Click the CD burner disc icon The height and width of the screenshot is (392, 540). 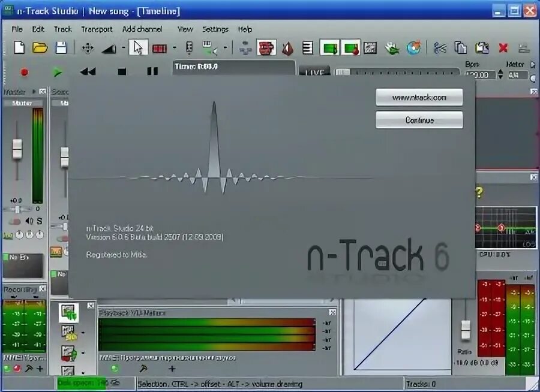click(x=413, y=48)
